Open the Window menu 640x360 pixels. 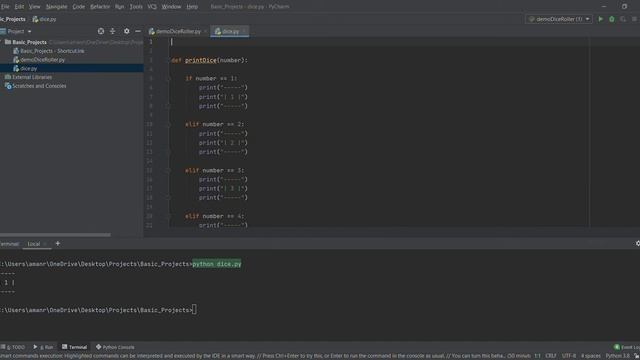(x=171, y=7)
